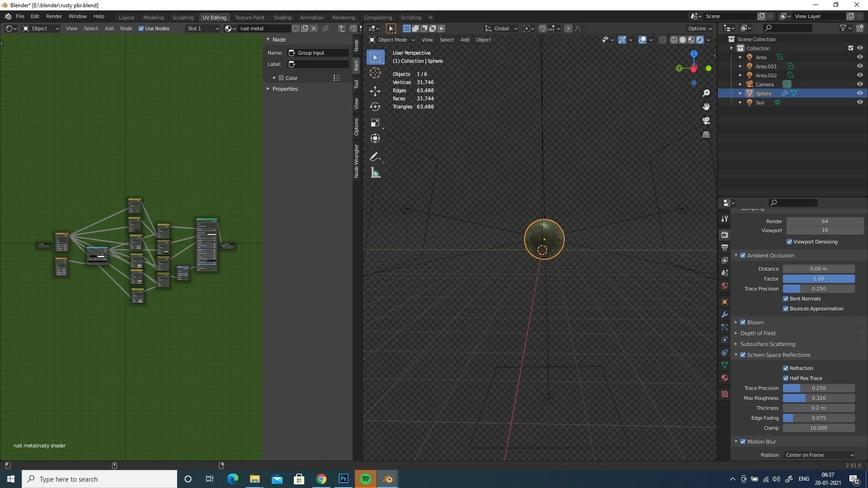Activate the Annotate pencil tool
Viewport: 868px width, 488px height.
[x=375, y=157]
